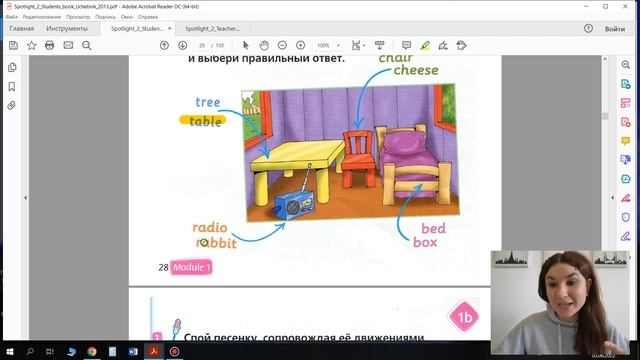Open Google Chrome from the taskbar
Screen dimensions: 640x360
[x=92, y=351]
